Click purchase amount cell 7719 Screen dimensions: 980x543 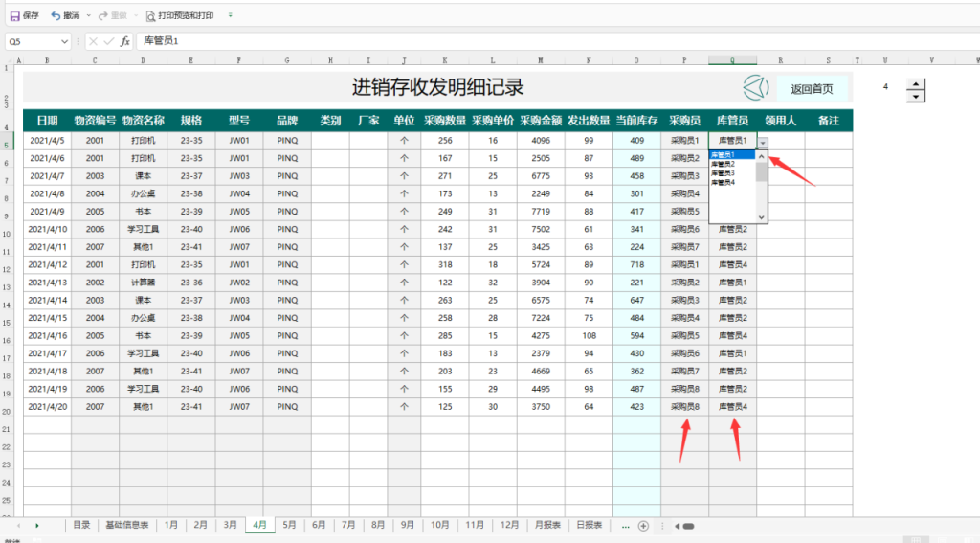pyautogui.click(x=541, y=212)
